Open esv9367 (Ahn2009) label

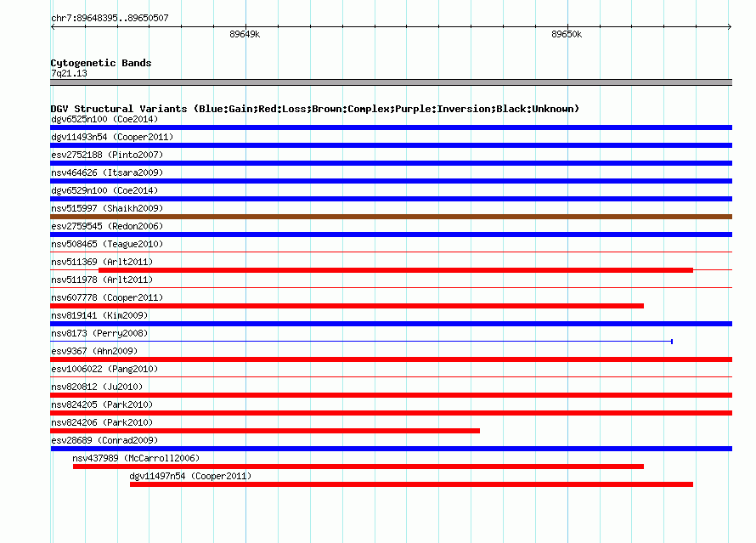pyautogui.click(x=94, y=351)
